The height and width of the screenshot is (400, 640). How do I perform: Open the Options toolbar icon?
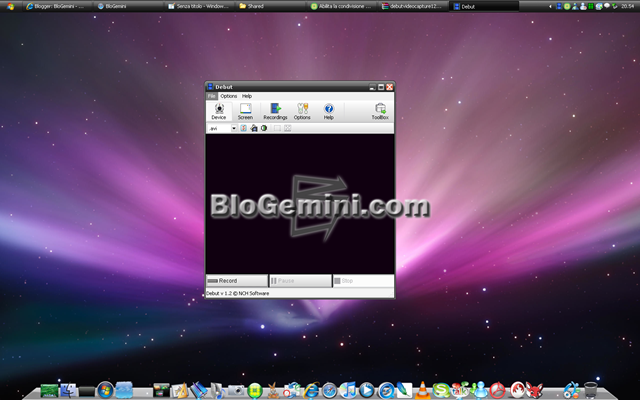(x=302, y=110)
